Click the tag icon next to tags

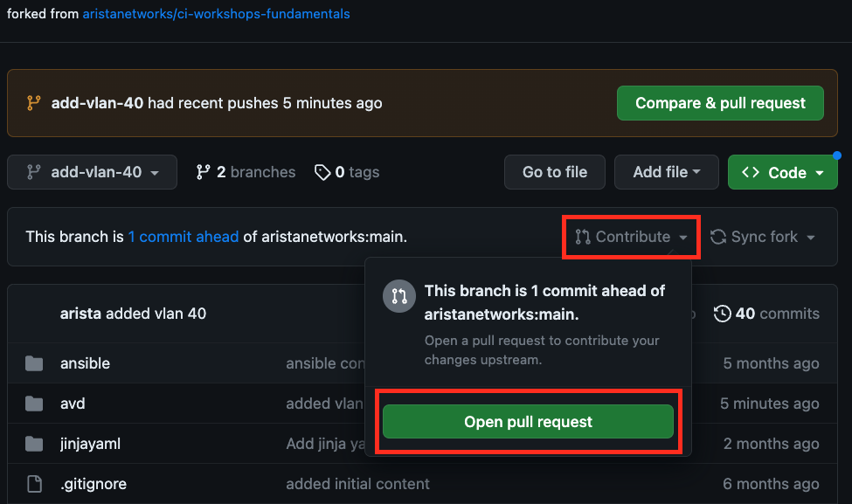click(323, 172)
